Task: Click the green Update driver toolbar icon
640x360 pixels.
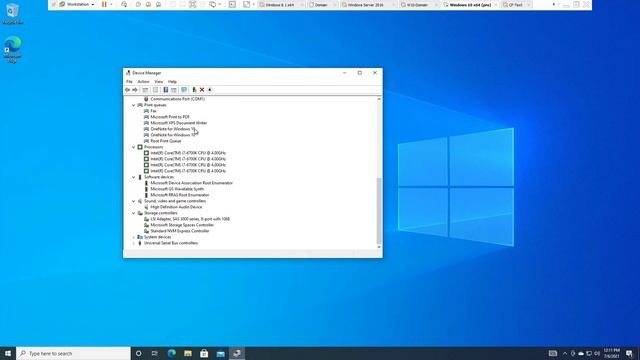Action: click(194, 90)
